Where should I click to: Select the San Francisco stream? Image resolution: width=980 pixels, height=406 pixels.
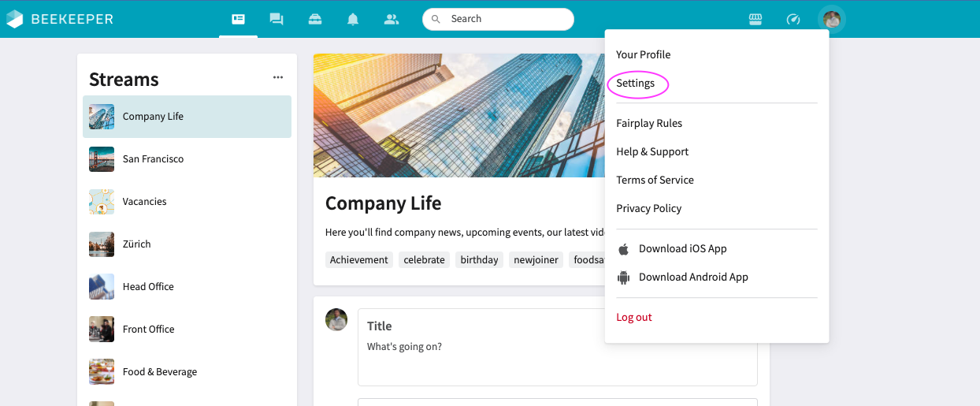(x=187, y=159)
